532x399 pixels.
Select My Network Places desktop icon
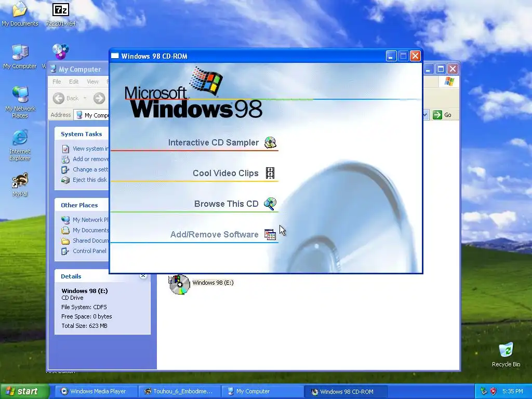point(20,102)
